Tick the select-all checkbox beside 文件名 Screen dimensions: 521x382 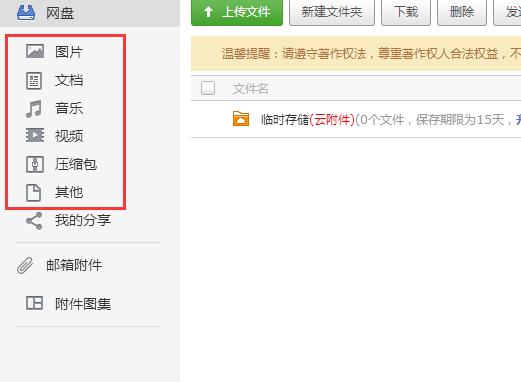(208, 88)
